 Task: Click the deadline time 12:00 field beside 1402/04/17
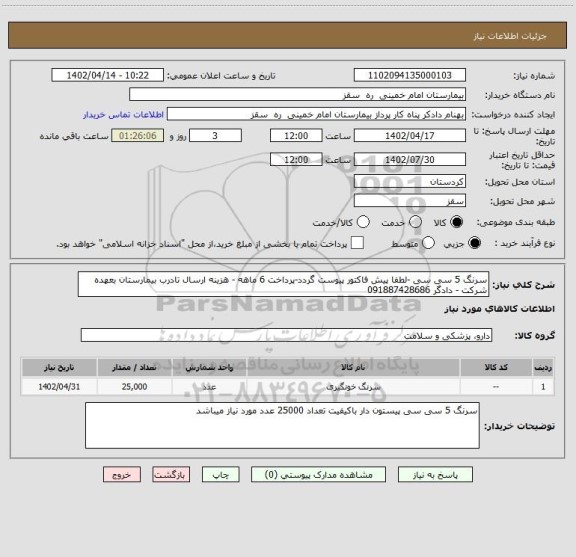(x=296, y=136)
